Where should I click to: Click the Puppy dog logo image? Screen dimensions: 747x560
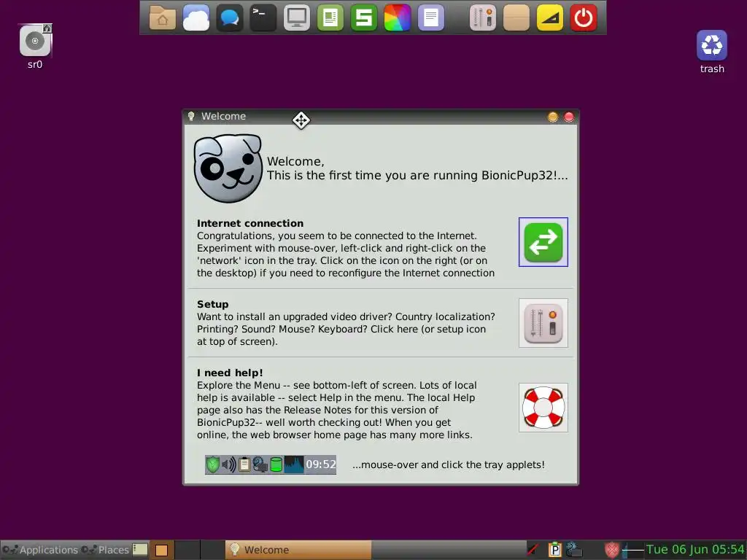[228, 168]
